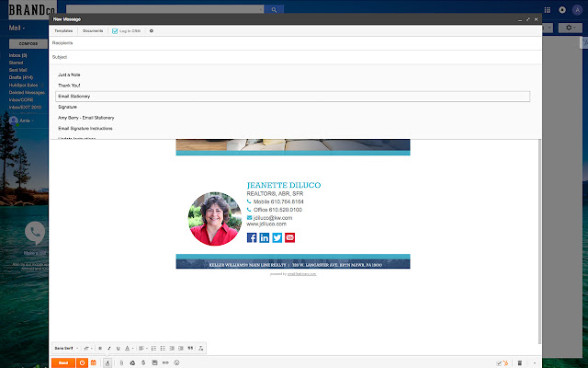Viewport: 588px width, 368px height.
Task: Discard the draft with the trash icon
Action: [x=520, y=363]
